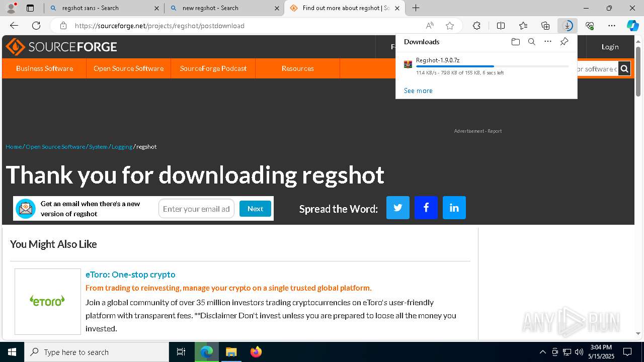Share on Twitter icon
Viewport: 644px width, 362px height.
[398, 208]
